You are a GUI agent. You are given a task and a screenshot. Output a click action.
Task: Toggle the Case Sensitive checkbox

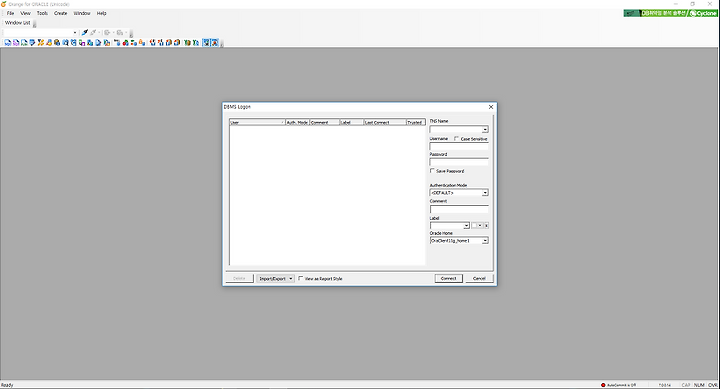pos(456,138)
